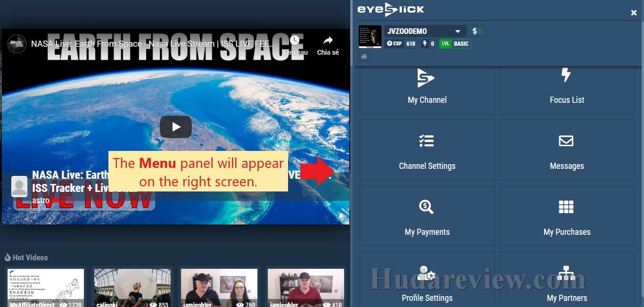Viewport: 644px width, 307px height.
Task: Open the jamieohler video with 418 views
Action: click(305, 288)
